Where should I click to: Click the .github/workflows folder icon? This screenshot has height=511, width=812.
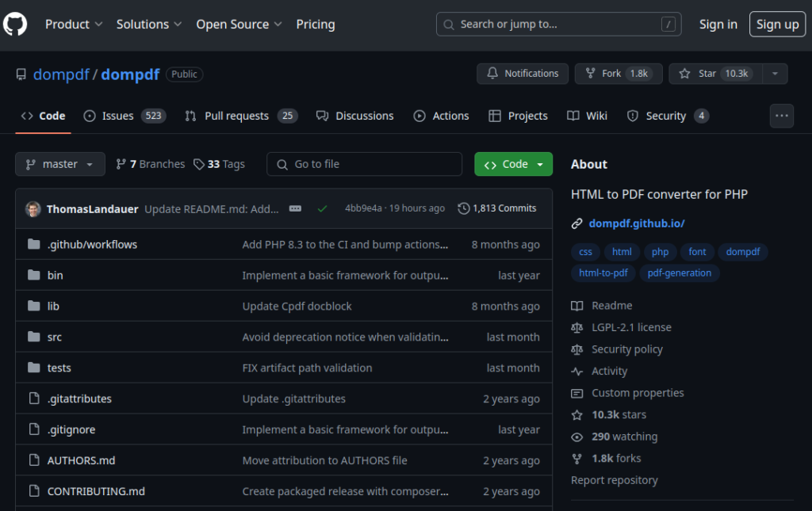tap(33, 244)
